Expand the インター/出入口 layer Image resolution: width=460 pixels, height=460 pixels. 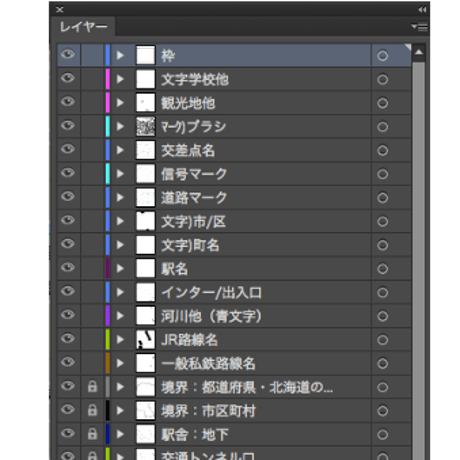click(x=120, y=292)
